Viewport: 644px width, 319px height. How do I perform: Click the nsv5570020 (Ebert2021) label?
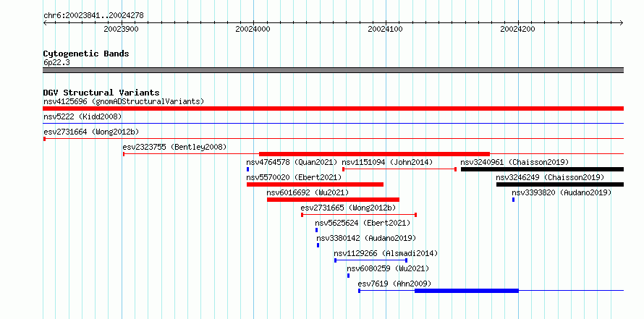pyautogui.click(x=294, y=177)
